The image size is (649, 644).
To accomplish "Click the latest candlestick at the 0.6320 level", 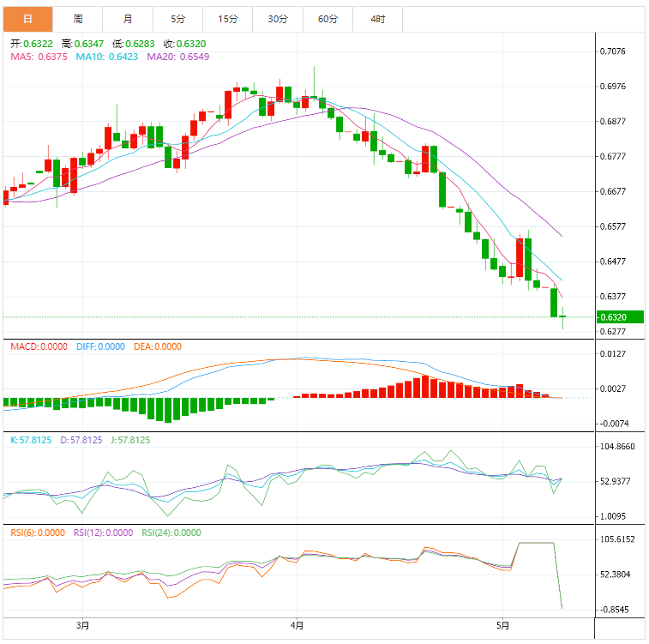I will pyautogui.click(x=562, y=316).
